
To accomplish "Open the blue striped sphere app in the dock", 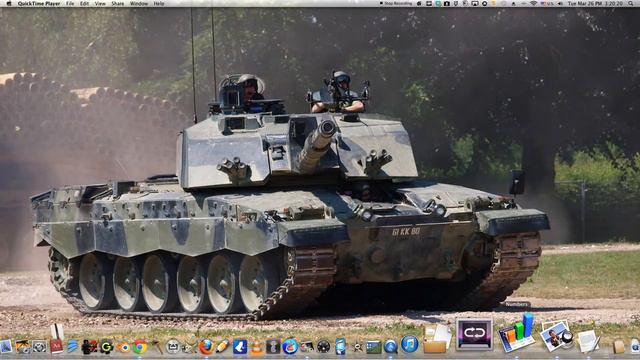I will pos(72,346).
